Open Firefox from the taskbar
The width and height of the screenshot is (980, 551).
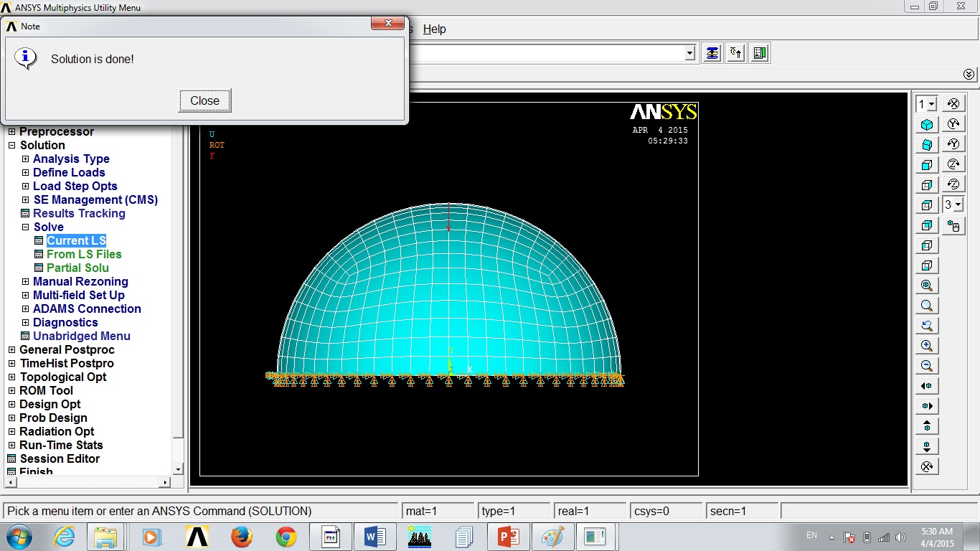point(241,537)
